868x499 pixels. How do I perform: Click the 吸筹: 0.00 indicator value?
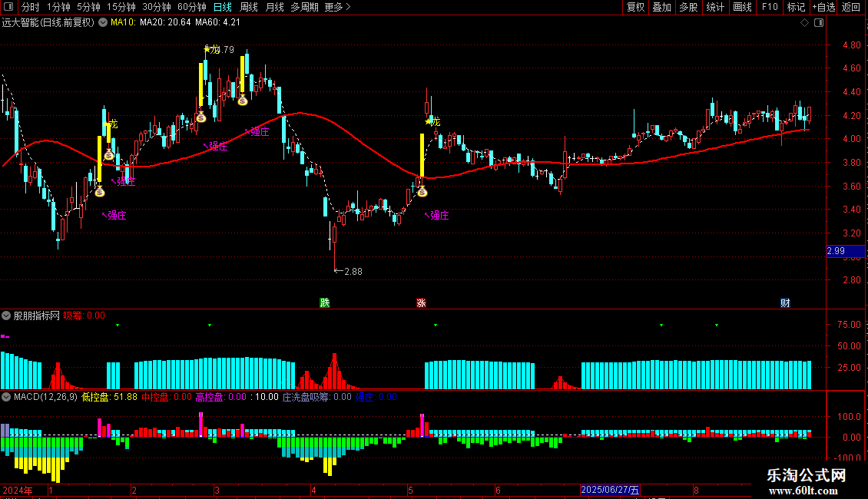point(84,316)
